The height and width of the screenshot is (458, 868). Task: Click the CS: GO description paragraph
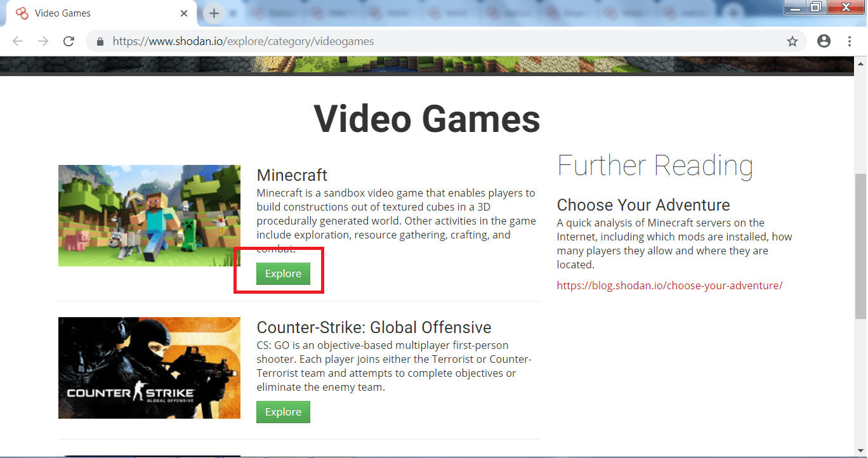point(394,366)
